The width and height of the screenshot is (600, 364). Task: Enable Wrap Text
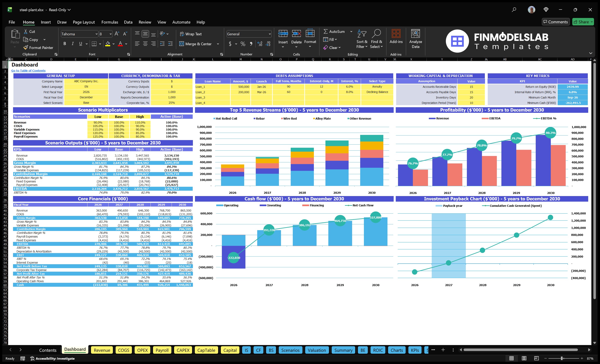pos(191,34)
